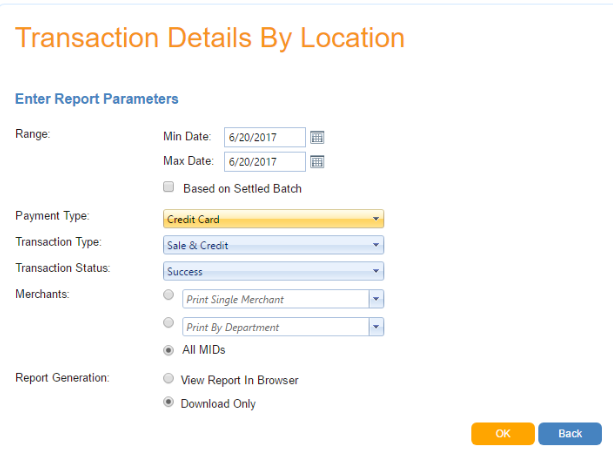This screenshot has width=613, height=458.
Task: Click the Max Date text field
Action: 264,161
